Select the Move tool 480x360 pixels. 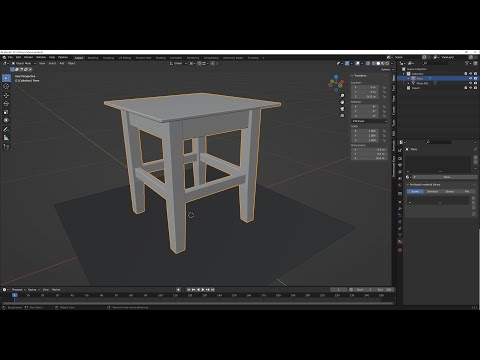6,95
